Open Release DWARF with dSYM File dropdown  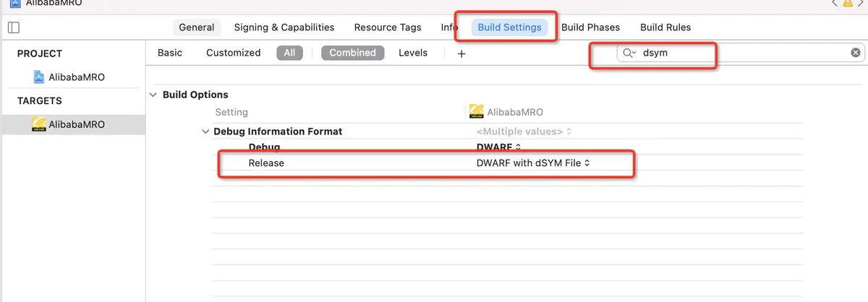(x=533, y=163)
